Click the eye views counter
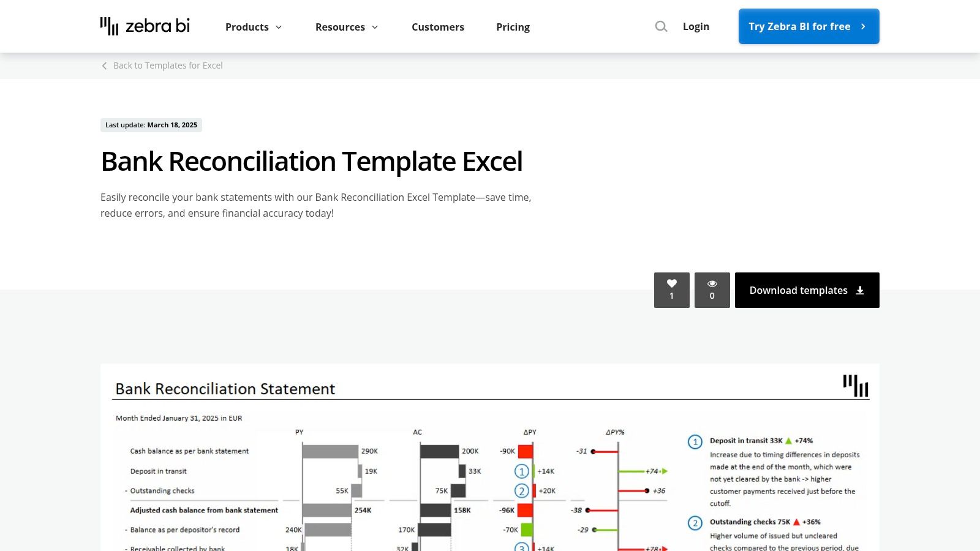The height and width of the screenshot is (551, 980). click(712, 290)
